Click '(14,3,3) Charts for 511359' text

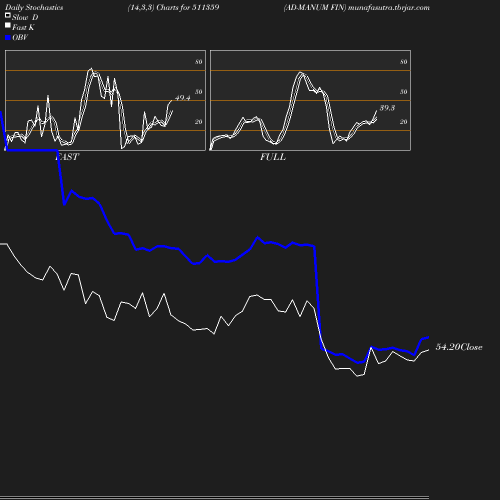click(x=173, y=8)
